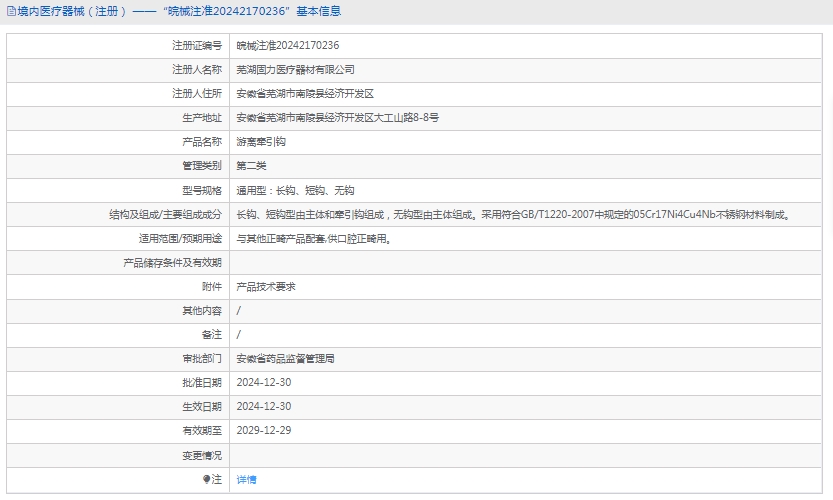Click the expiry date 2029-12-29
Screen dimensions: 833x500
(263, 431)
